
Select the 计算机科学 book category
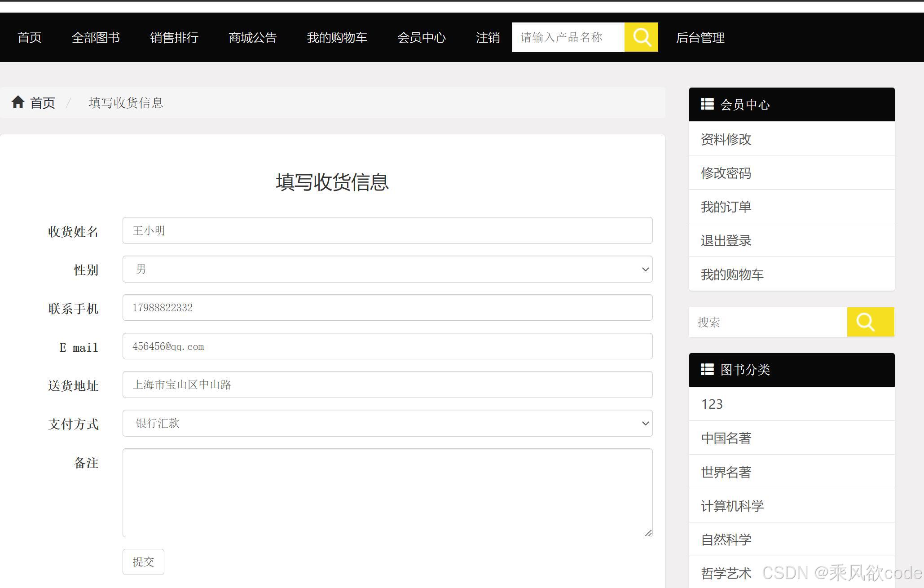(732, 506)
